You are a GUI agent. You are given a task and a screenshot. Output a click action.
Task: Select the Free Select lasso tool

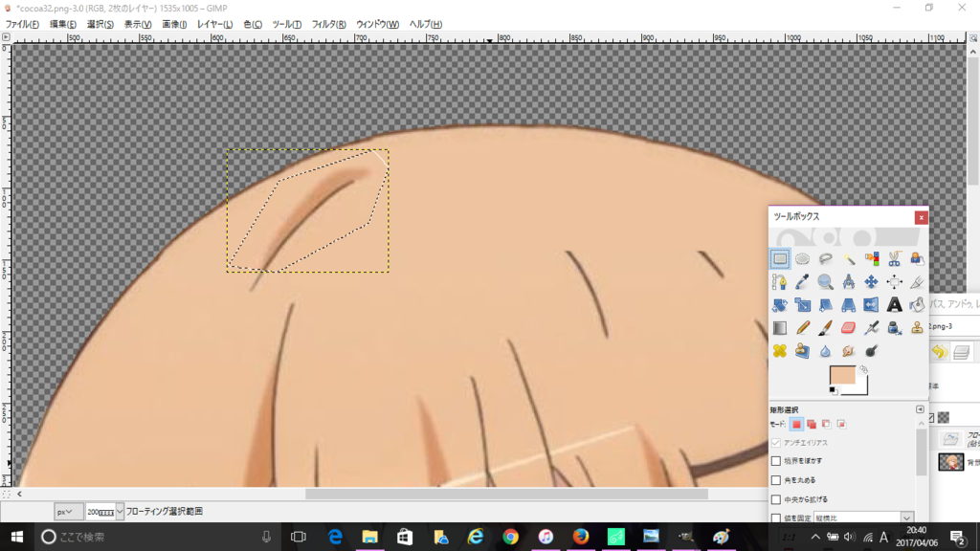(826, 258)
